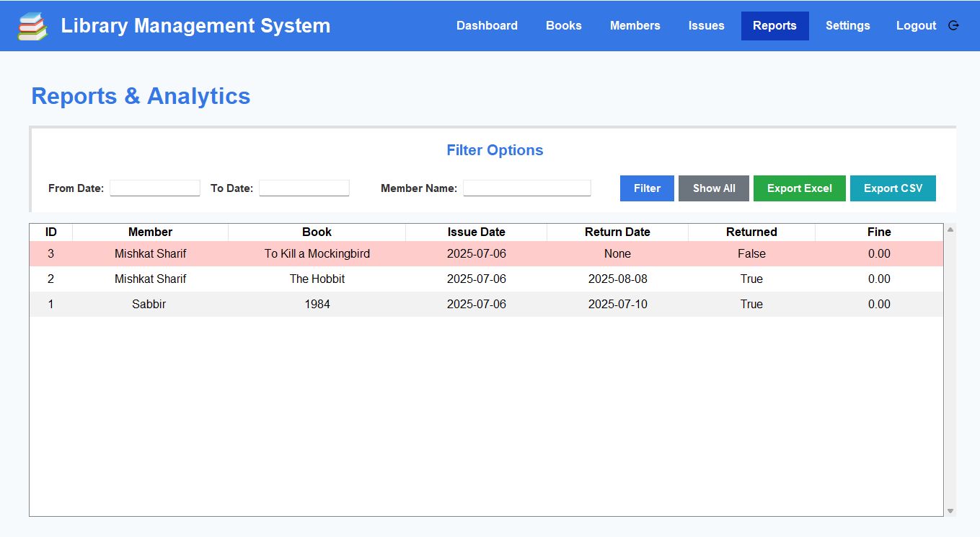Select the Member Name text box

[526, 188]
